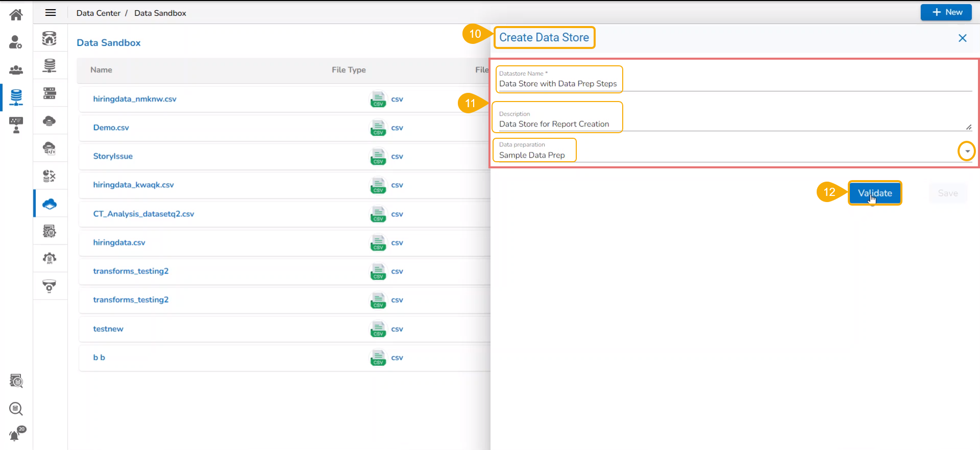The height and width of the screenshot is (450, 980).
Task: Open the hiringdata_nmknw.csv file link
Action: click(135, 99)
